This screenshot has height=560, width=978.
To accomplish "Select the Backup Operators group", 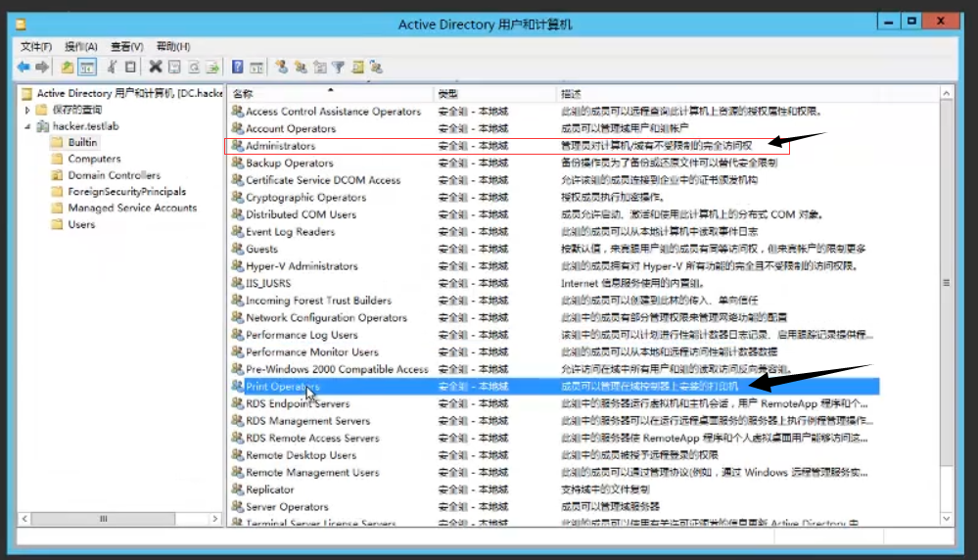I will (290, 163).
